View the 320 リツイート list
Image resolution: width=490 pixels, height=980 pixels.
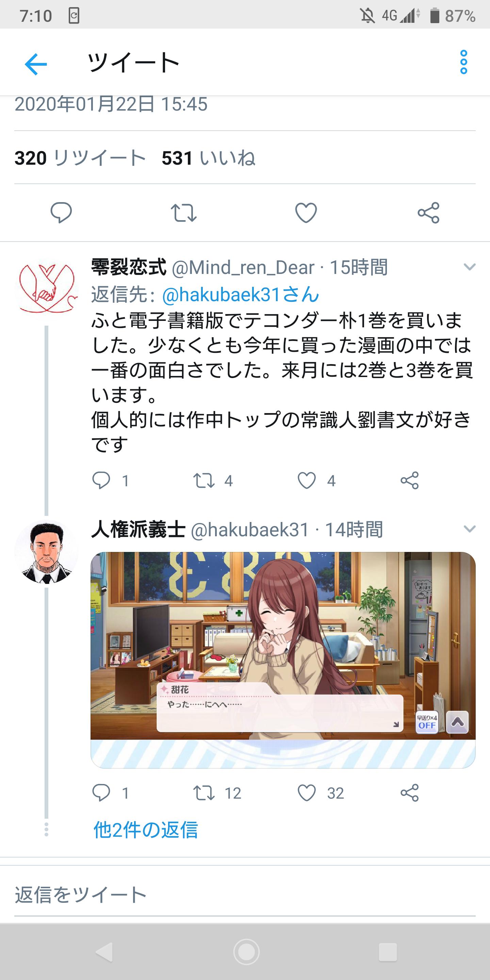point(80,158)
